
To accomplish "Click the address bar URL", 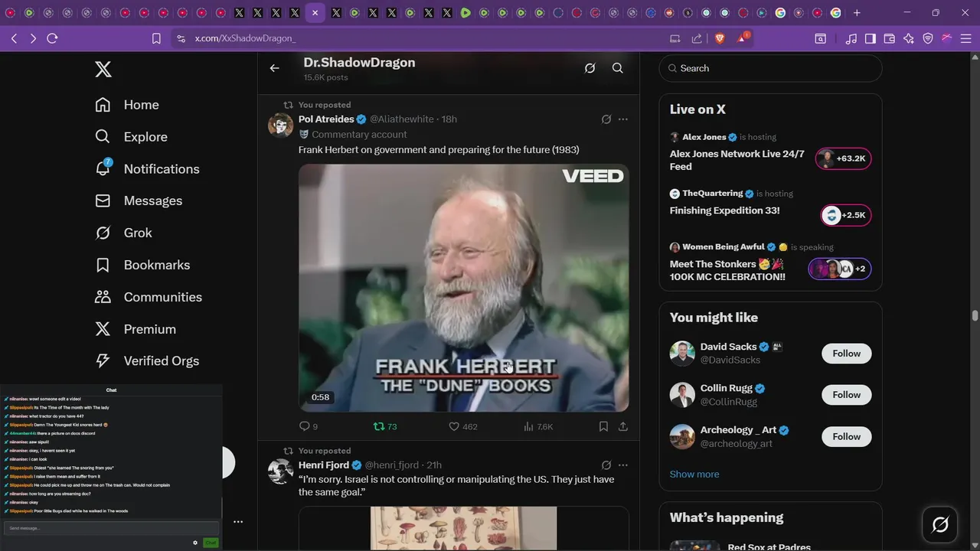I will (245, 38).
